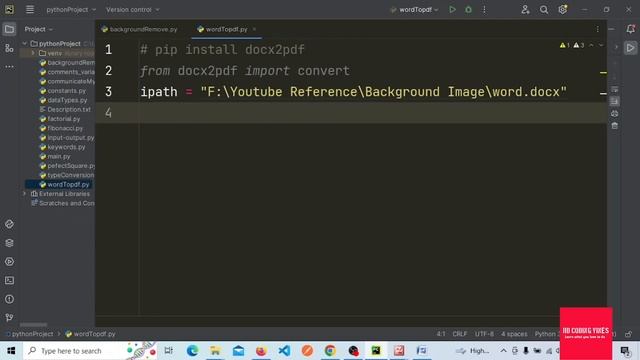Open Firefox from taskbar
Image resolution: width=640 pixels, height=360 pixels.
[261, 351]
